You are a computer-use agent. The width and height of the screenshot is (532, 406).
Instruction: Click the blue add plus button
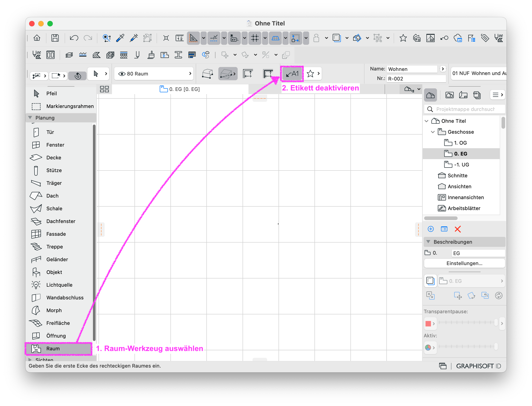click(431, 229)
